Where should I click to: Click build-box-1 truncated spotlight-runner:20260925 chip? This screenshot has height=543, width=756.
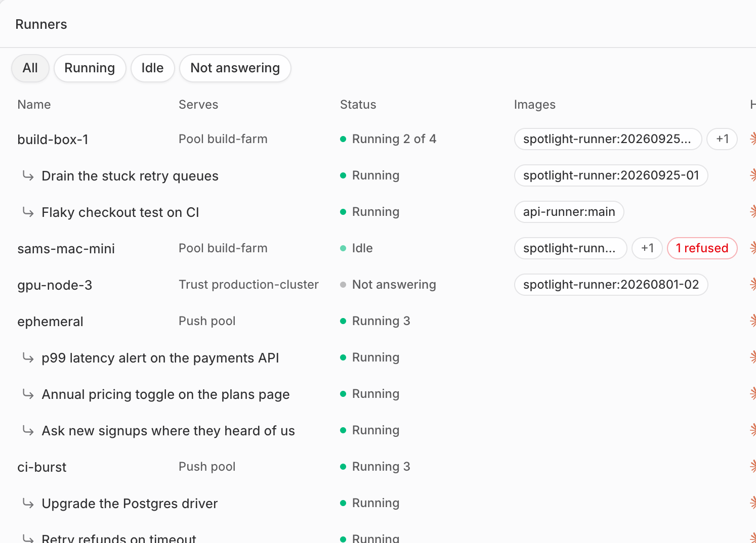[608, 139]
